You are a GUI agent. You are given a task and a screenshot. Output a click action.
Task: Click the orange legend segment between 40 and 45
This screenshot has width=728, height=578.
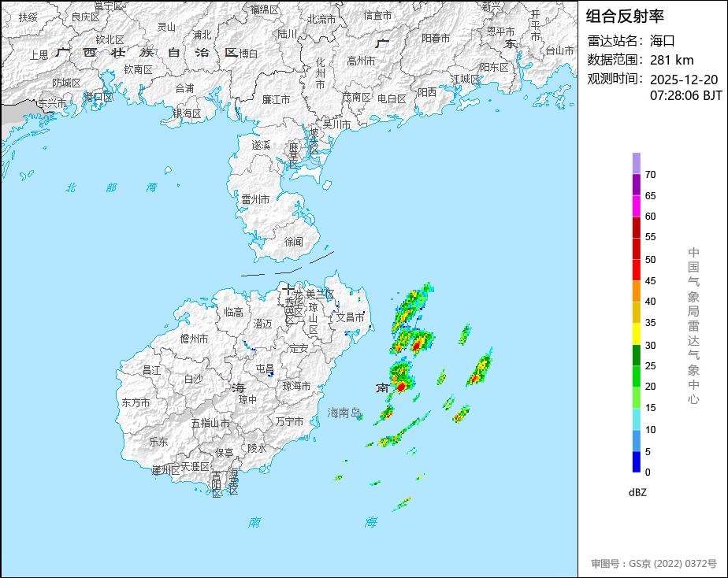[637, 291]
